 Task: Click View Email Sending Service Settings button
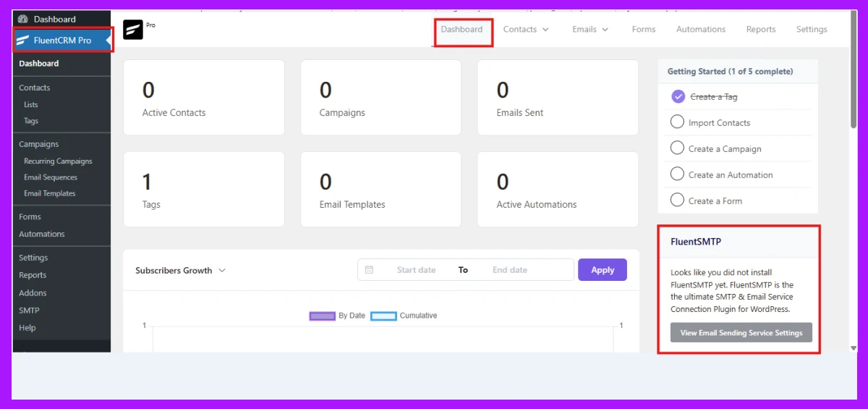point(741,333)
